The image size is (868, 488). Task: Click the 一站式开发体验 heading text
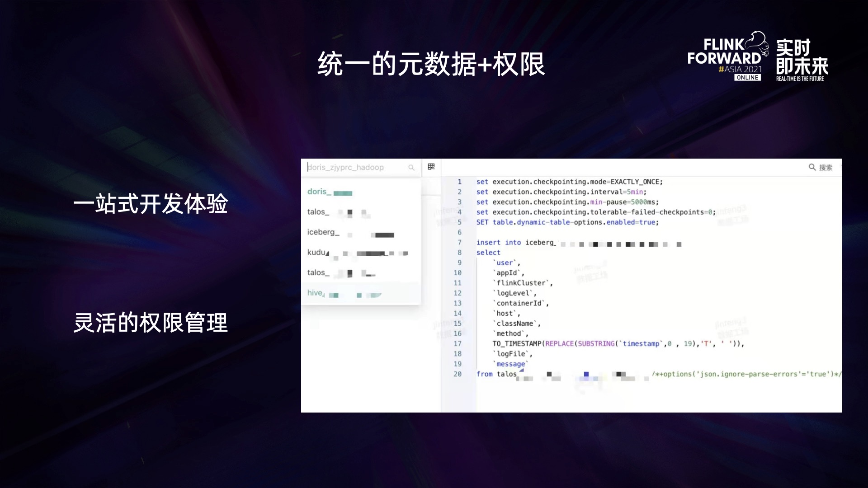(x=151, y=204)
